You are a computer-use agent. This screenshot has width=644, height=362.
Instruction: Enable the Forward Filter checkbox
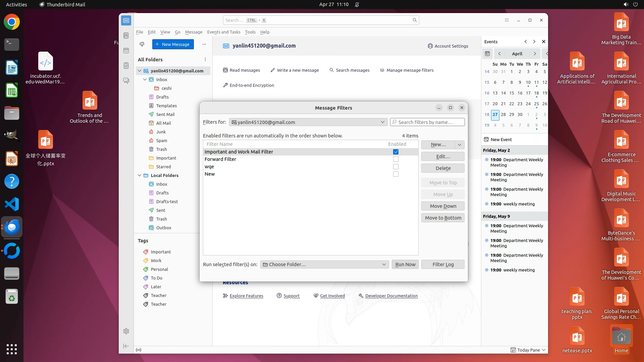[396, 159]
